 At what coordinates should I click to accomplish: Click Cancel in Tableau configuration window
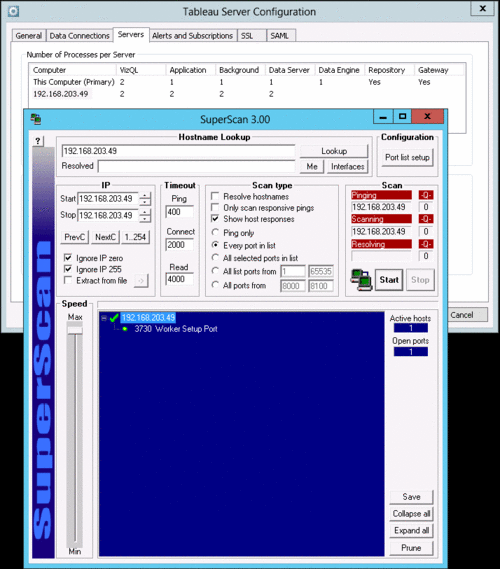(x=467, y=315)
